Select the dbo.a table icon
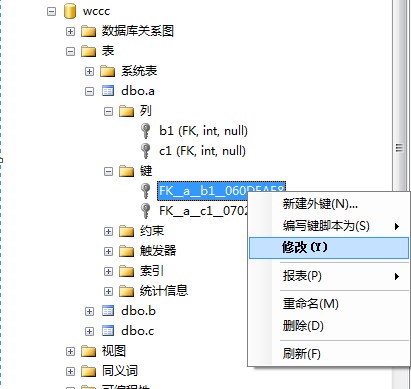The width and height of the screenshot is (411, 389). click(108, 91)
